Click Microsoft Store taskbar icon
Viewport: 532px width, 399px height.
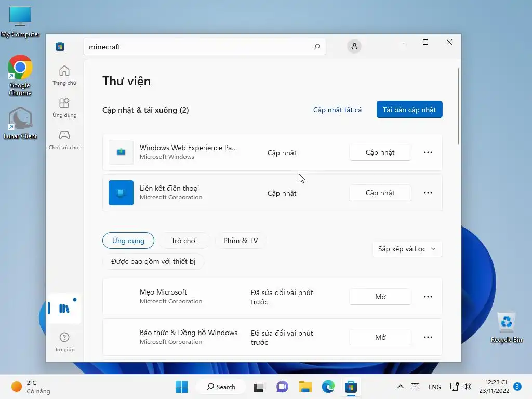pos(351,387)
